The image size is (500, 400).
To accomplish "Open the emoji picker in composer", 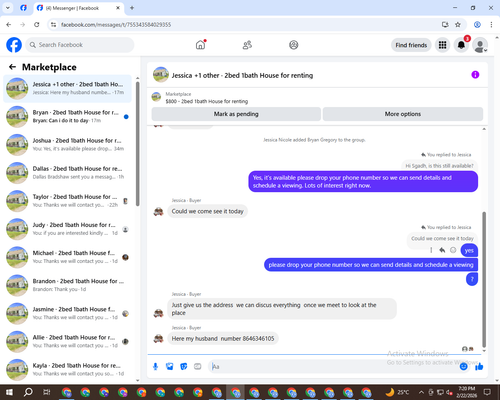I will click(463, 367).
